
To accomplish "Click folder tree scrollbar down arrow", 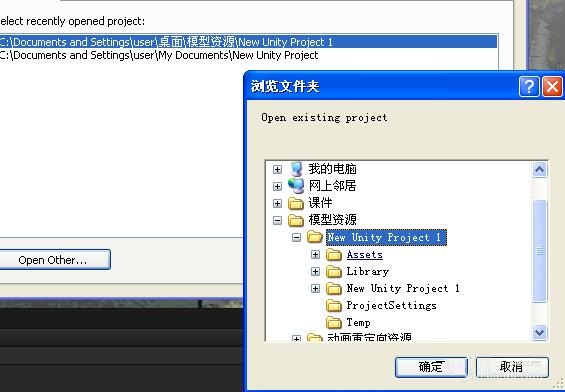I will (539, 332).
